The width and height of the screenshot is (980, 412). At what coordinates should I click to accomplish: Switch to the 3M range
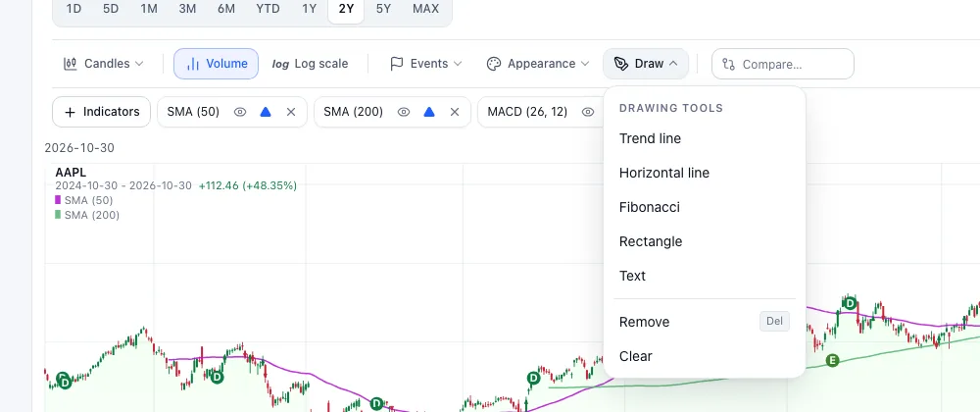187,10
